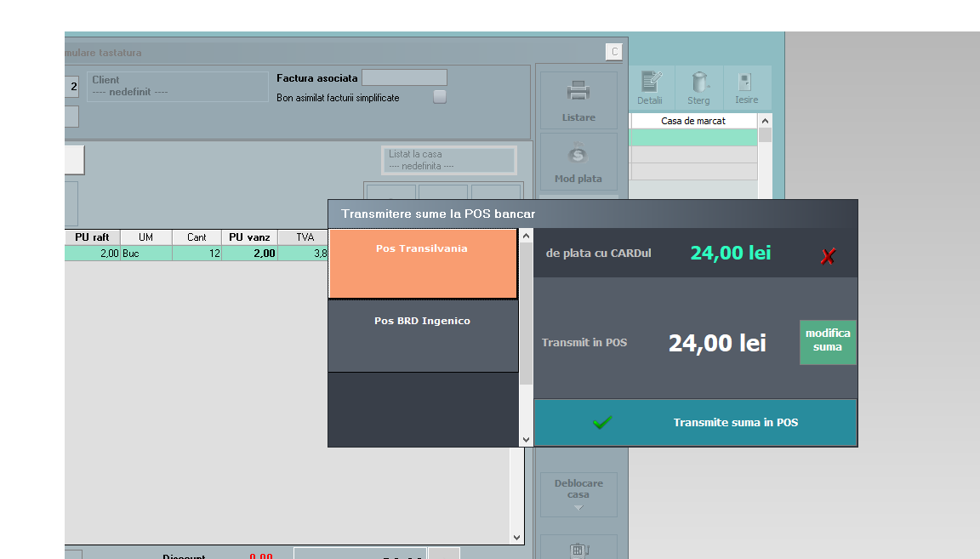Click the Detalii edit icon

point(651,82)
